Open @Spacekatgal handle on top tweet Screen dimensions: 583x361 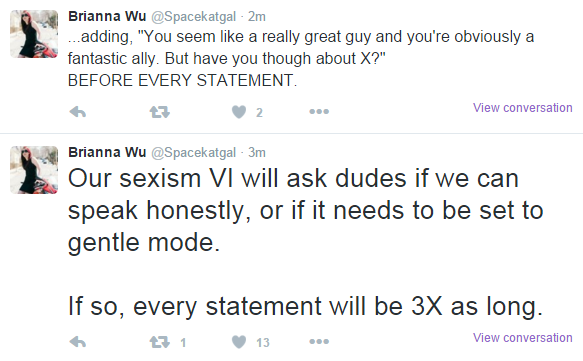pos(193,17)
